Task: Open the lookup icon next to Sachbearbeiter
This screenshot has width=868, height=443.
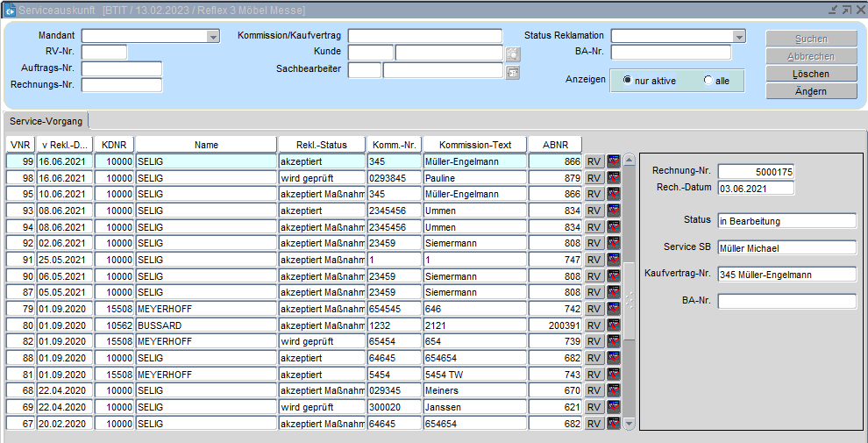Action: point(513,72)
